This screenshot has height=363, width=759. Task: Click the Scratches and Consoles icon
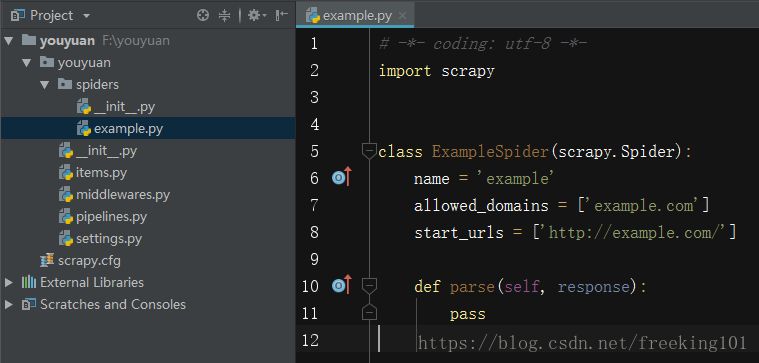[29, 304]
